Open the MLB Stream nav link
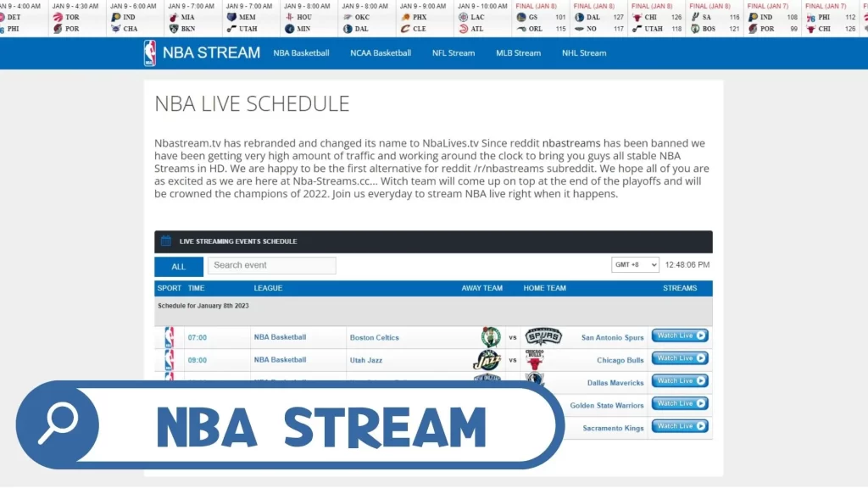This screenshot has height=488, width=868. 518,53
